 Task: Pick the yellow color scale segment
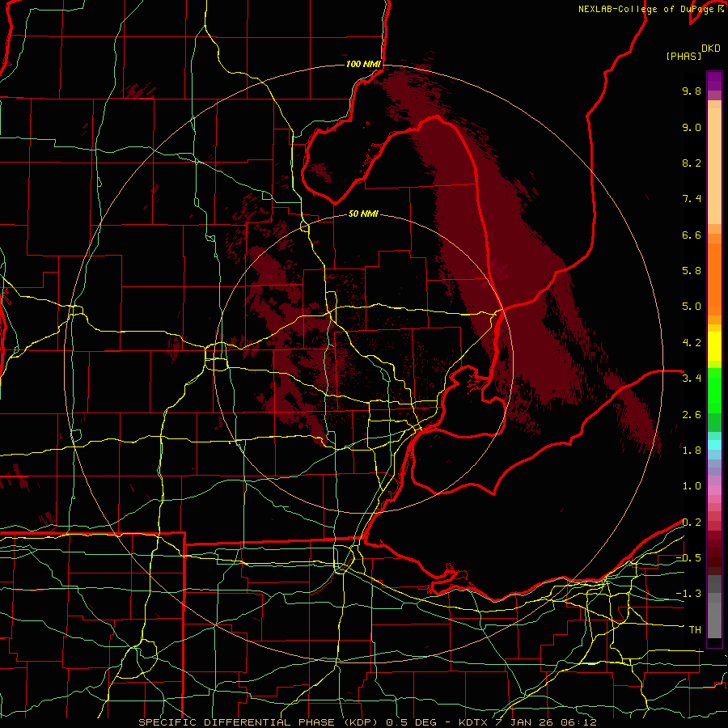[714, 346]
